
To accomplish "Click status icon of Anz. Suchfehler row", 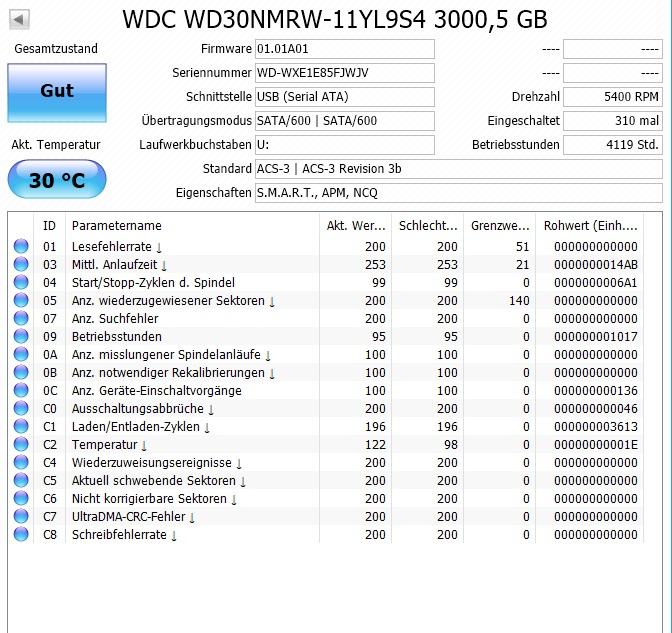I will (21, 318).
